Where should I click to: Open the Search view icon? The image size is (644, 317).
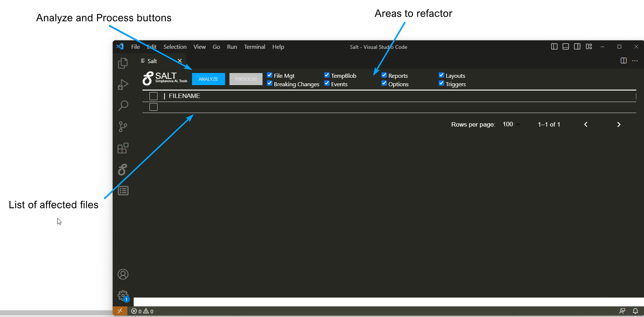pyautogui.click(x=123, y=106)
